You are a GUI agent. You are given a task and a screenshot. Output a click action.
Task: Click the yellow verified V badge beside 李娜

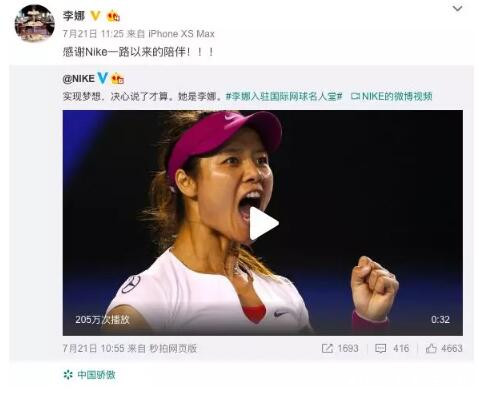click(x=95, y=15)
